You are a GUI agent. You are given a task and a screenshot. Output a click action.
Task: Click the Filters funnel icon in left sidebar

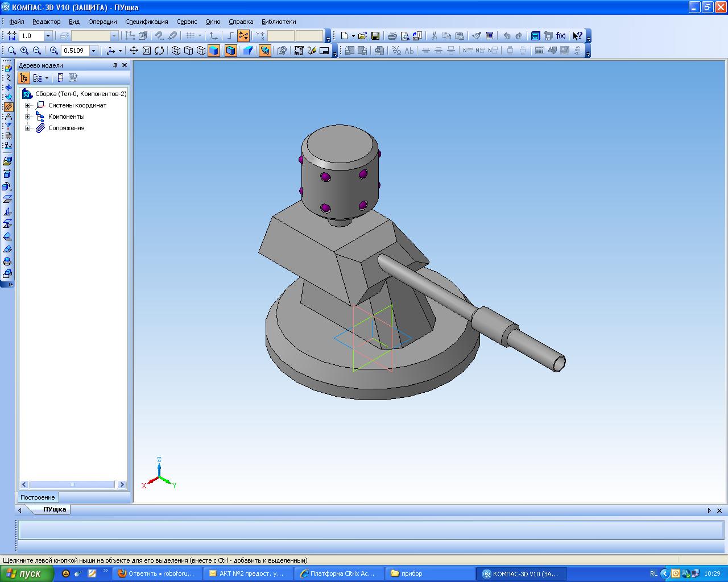click(8, 126)
